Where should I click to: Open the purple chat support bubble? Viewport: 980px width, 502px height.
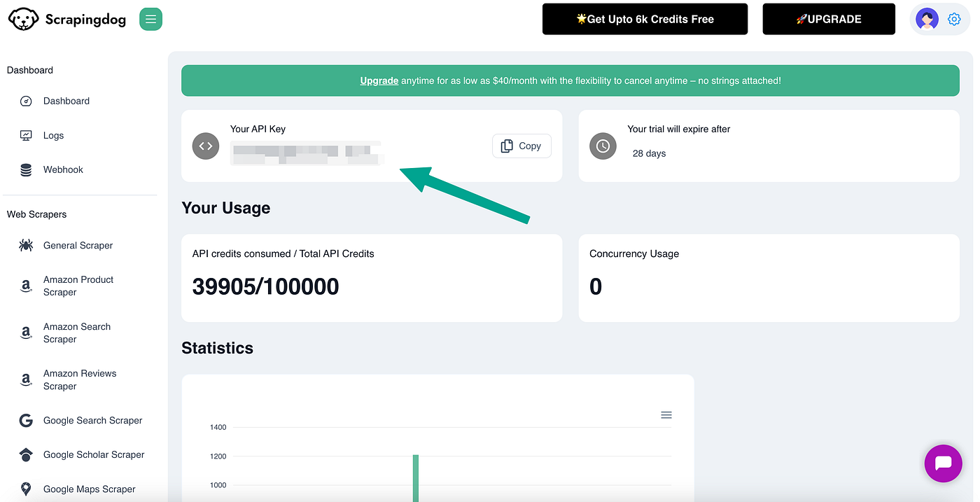943,463
